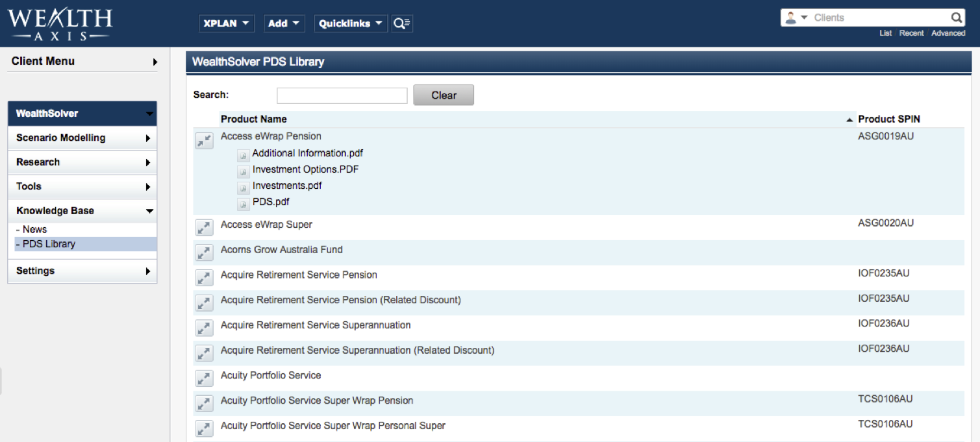Click the file icon beside Investment Options.PDF
The height and width of the screenshot is (442, 980).
click(x=243, y=171)
